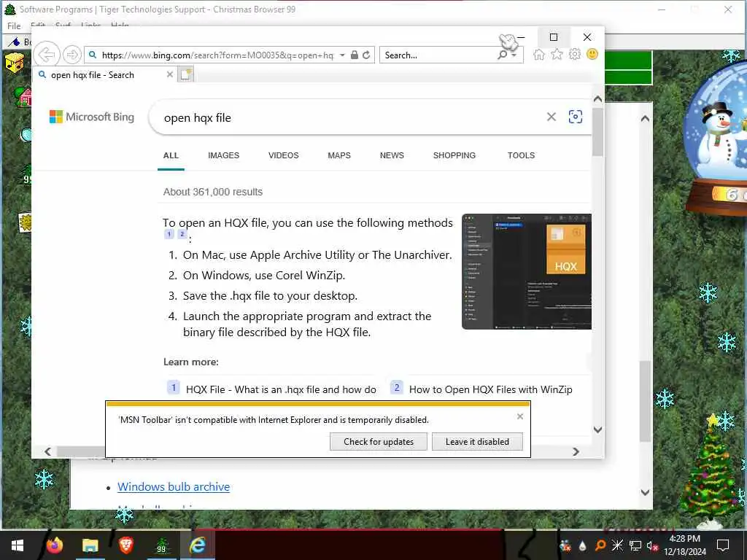Click 'Check for updates' button
Screen dimensions: 747x560
379,442
